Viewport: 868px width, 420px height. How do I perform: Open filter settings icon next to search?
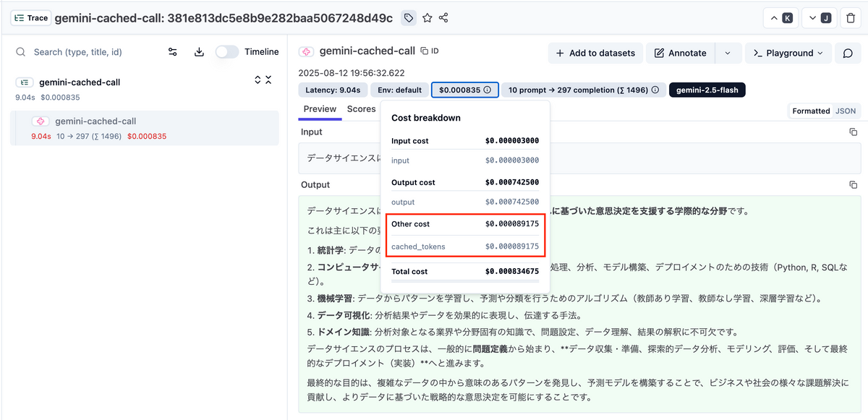(173, 52)
